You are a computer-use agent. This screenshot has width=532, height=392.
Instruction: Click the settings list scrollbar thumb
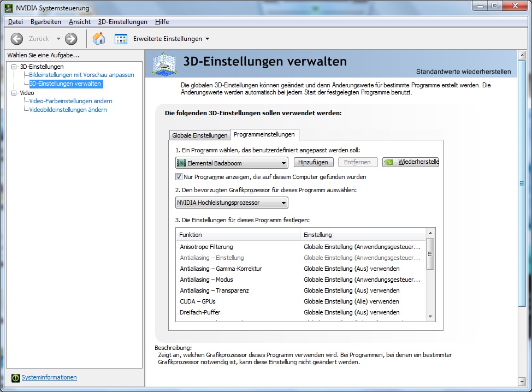click(x=430, y=254)
